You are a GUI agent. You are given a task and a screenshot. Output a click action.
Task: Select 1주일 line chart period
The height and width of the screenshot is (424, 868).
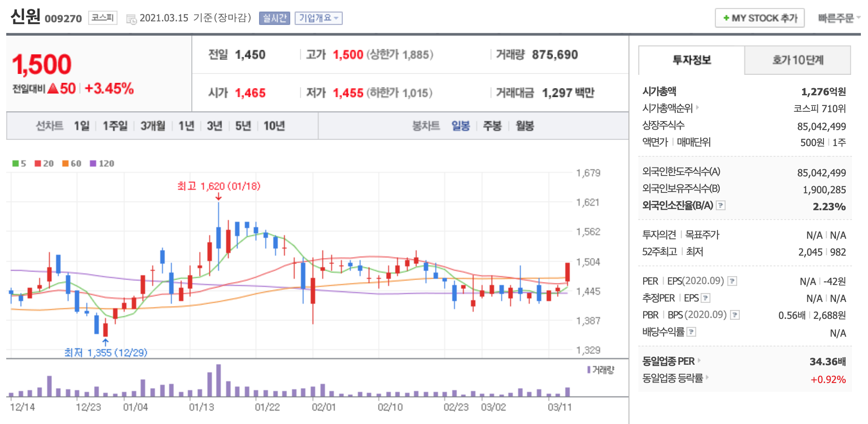[x=115, y=126]
